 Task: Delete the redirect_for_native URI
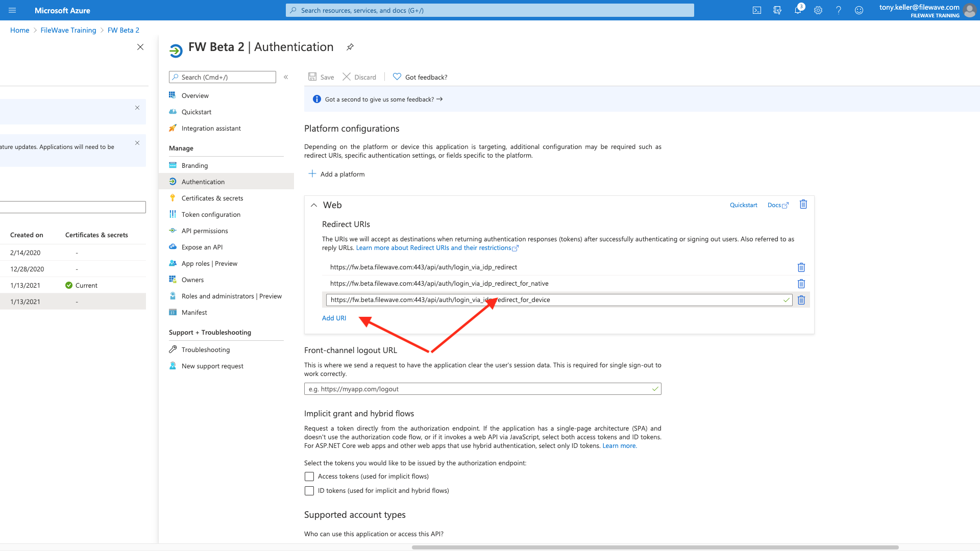[x=801, y=284]
